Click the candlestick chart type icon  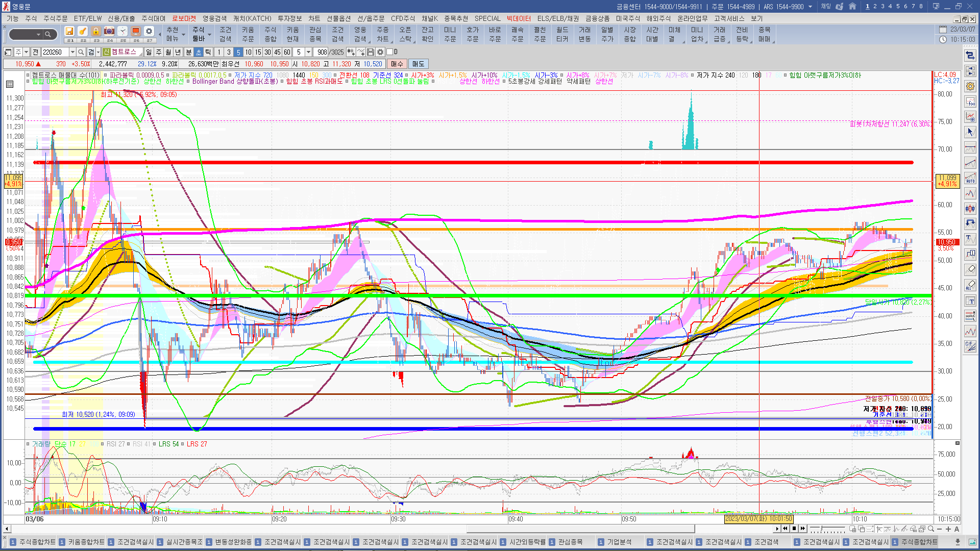click(x=970, y=208)
